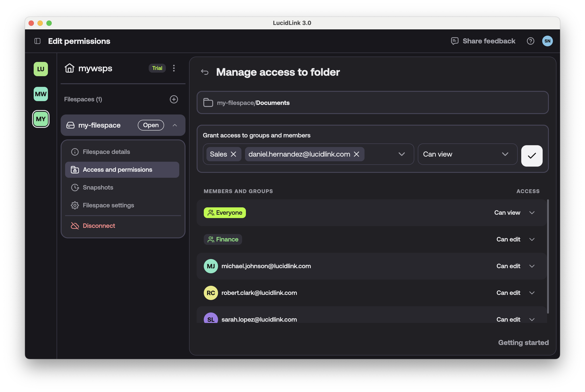Screen dimensions: 585x392
Task: Click the mywsps workspace name
Action: pos(95,68)
